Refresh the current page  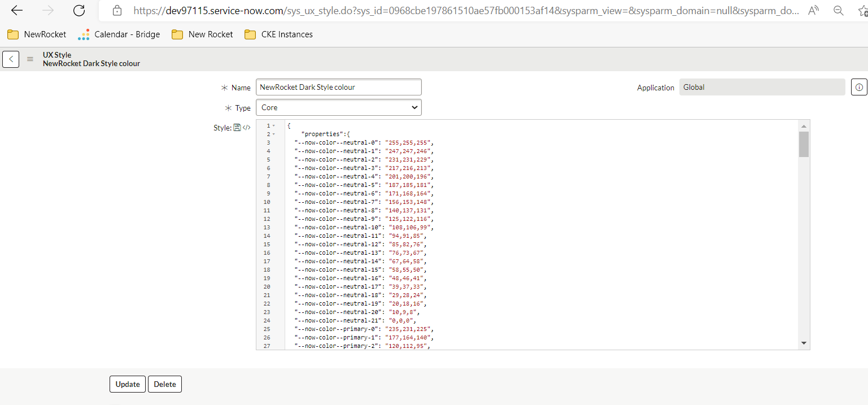coord(78,10)
